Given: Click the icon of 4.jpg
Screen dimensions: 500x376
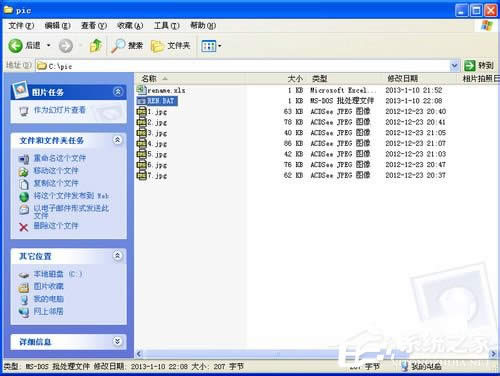Looking at the screenshot, I should (x=142, y=144).
